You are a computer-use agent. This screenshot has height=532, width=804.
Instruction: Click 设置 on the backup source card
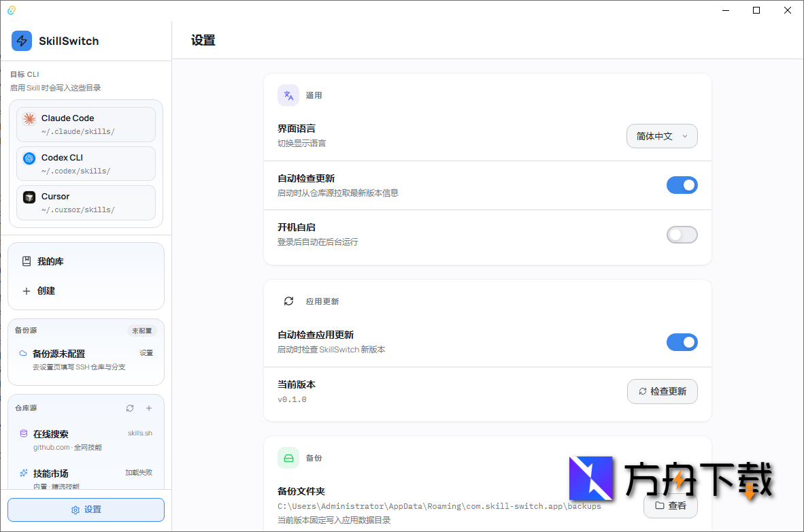(146, 352)
